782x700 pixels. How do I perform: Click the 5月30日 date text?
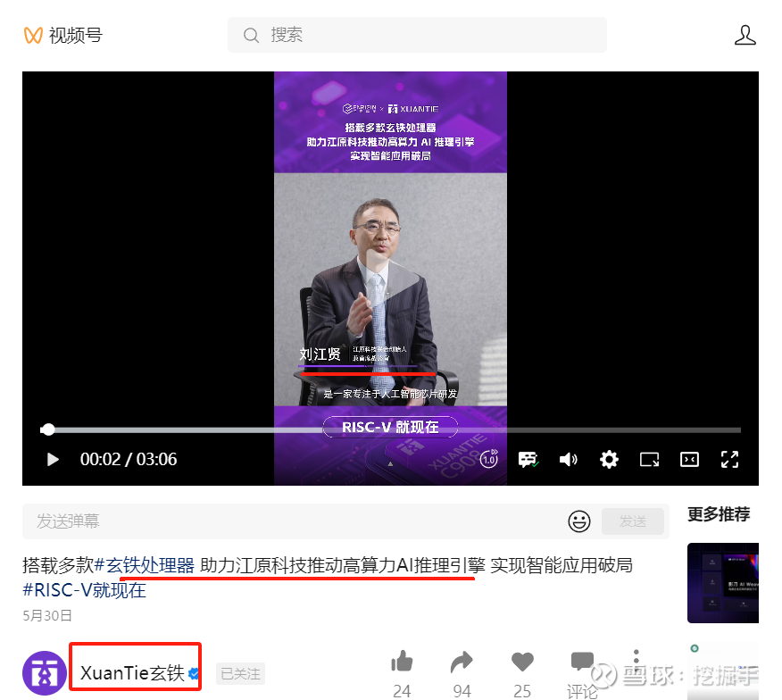pyautogui.click(x=47, y=616)
